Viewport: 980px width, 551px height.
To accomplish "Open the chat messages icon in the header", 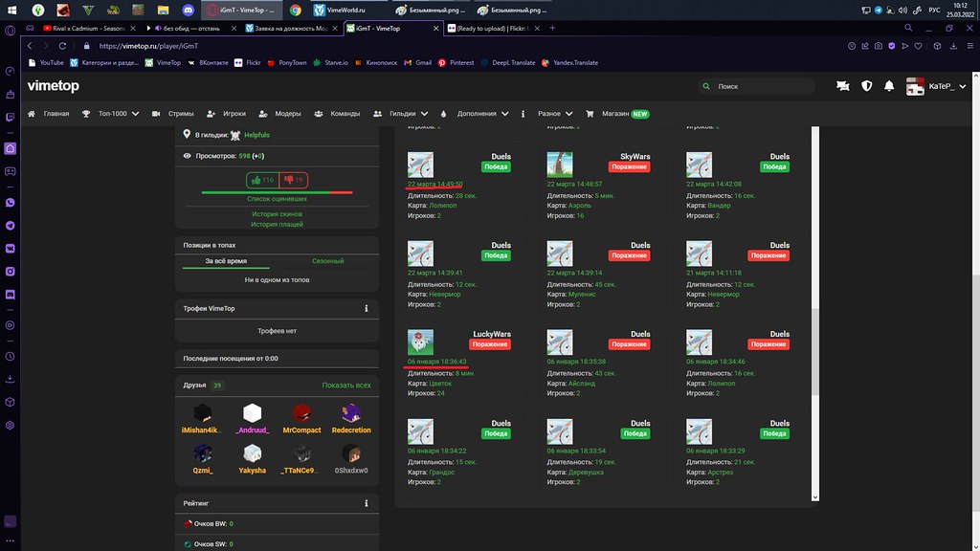I will point(842,86).
